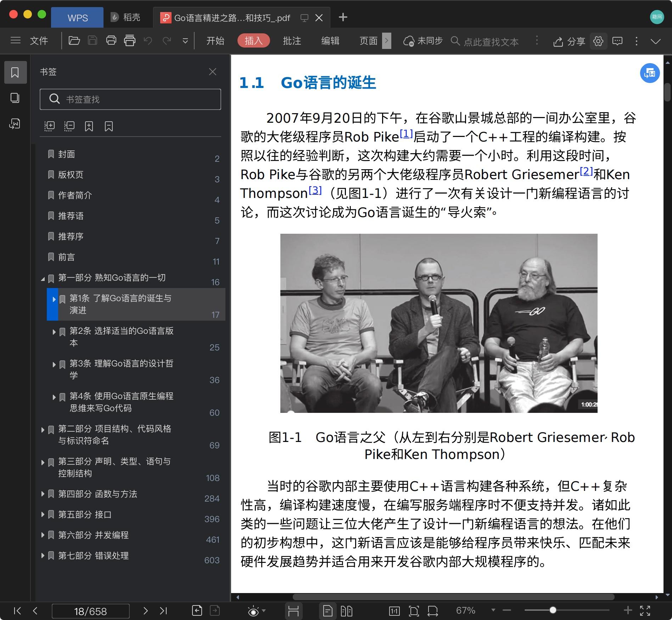The image size is (672, 620).
Task: Enter full screen mode icon
Action: 645,611
